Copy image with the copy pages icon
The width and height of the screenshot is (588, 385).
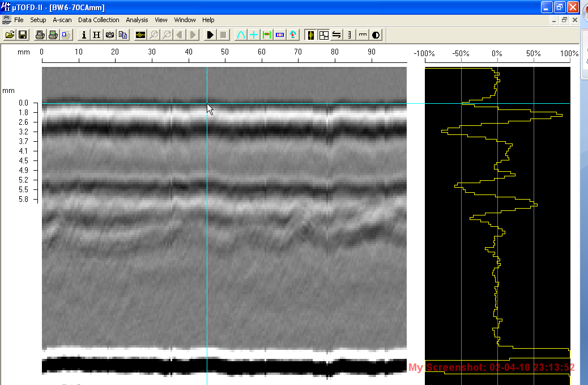point(122,35)
